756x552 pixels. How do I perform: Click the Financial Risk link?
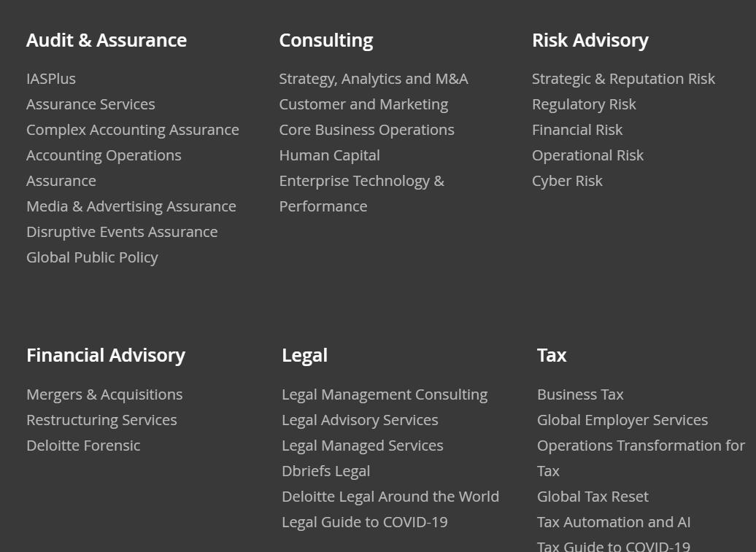click(x=577, y=130)
